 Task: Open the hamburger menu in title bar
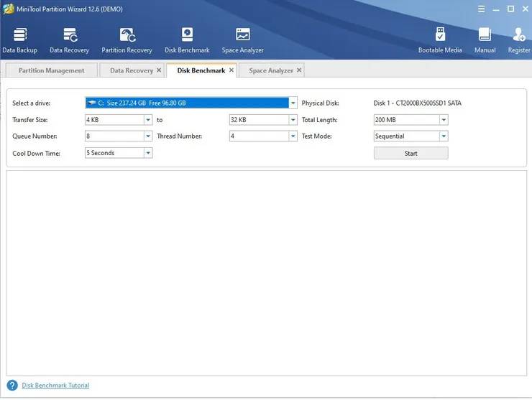[481, 9]
